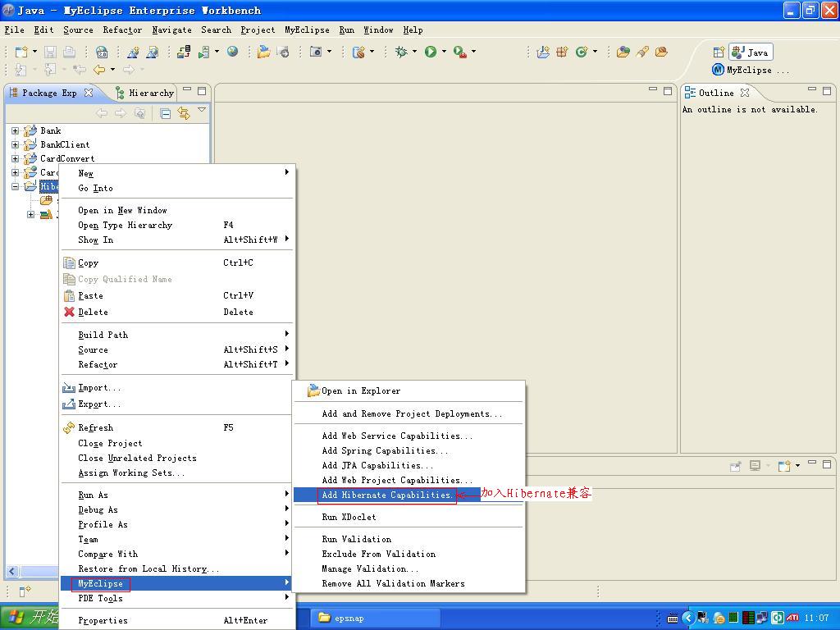Open the Build Path submenu
840x630 pixels.
[177, 335]
